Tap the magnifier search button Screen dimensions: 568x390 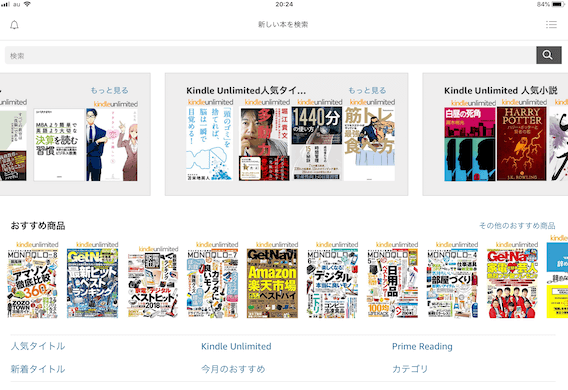(x=548, y=55)
